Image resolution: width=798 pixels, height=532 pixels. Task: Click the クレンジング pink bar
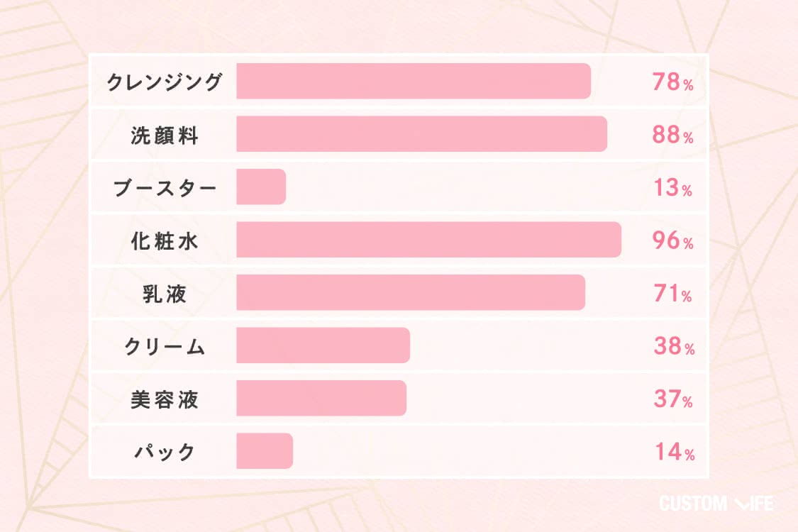[x=414, y=81]
